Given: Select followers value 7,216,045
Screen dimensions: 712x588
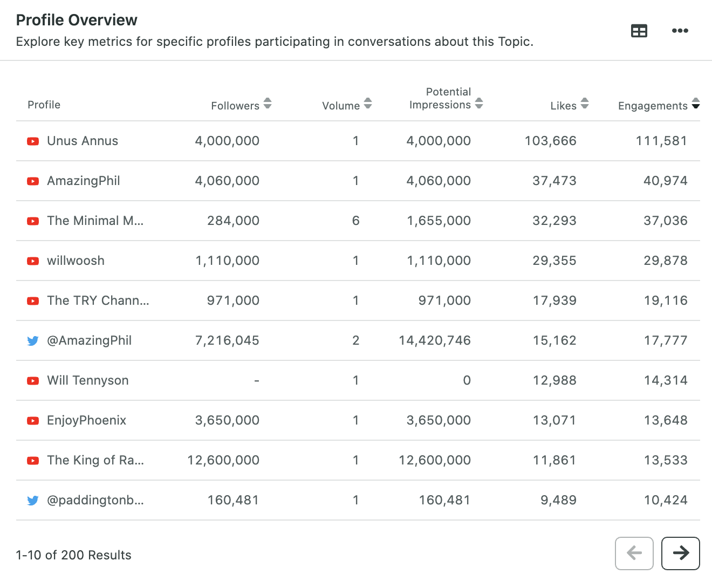Looking at the screenshot, I should tap(227, 340).
